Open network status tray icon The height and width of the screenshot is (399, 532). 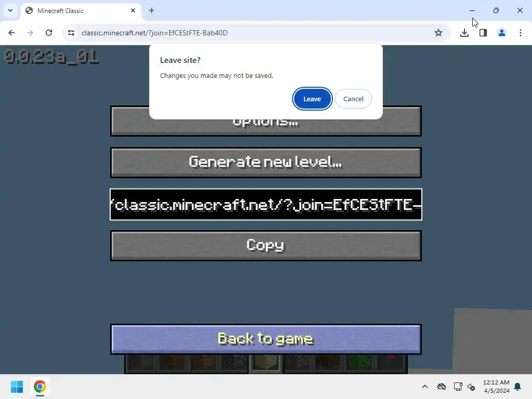(458, 387)
